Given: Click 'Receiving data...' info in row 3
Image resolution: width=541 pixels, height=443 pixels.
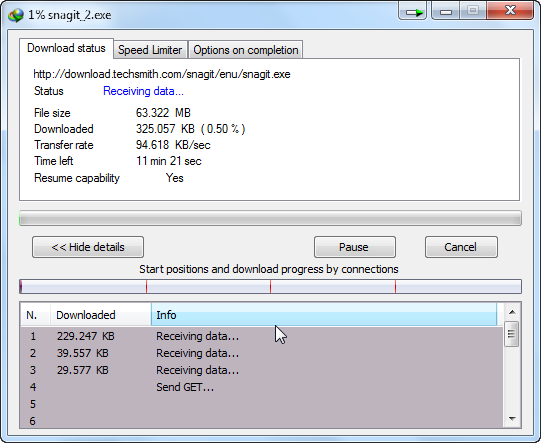Looking at the screenshot, I should click(197, 370).
